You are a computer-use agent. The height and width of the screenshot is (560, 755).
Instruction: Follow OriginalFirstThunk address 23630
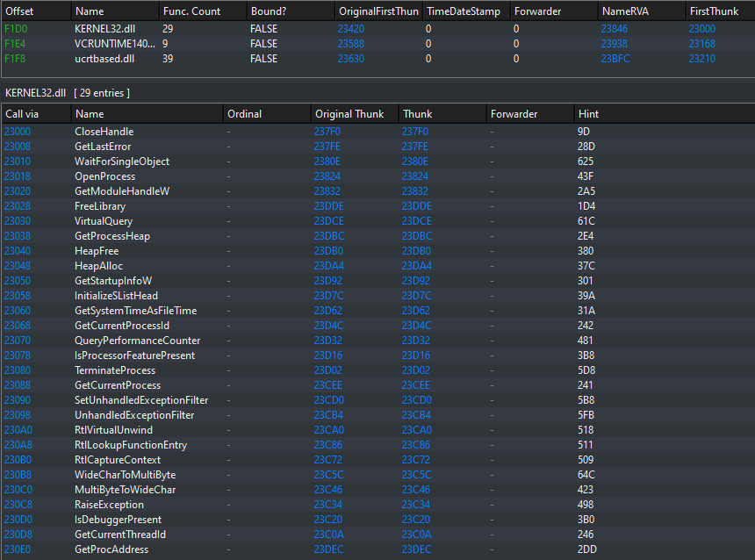pos(351,59)
